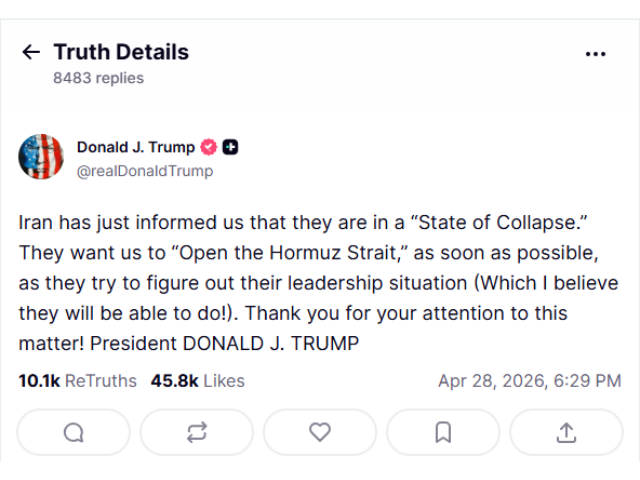Click the Truth Details header title

pyautogui.click(x=121, y=52)
